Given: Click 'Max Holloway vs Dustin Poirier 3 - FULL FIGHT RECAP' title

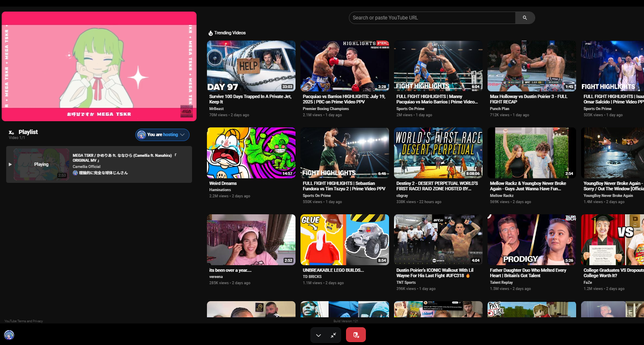Looking at the screenshot, I should click(x=529, y=99).
